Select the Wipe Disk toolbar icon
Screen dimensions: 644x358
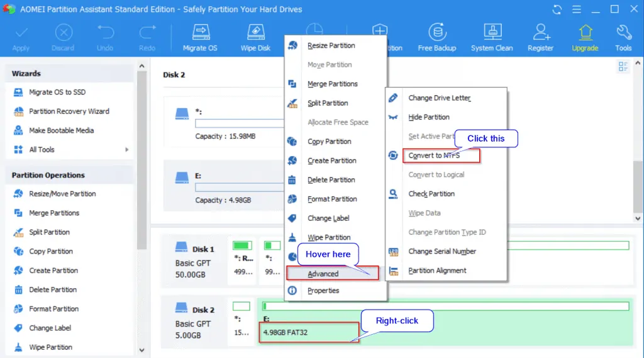pyautogui.click(x=255, y=33)
